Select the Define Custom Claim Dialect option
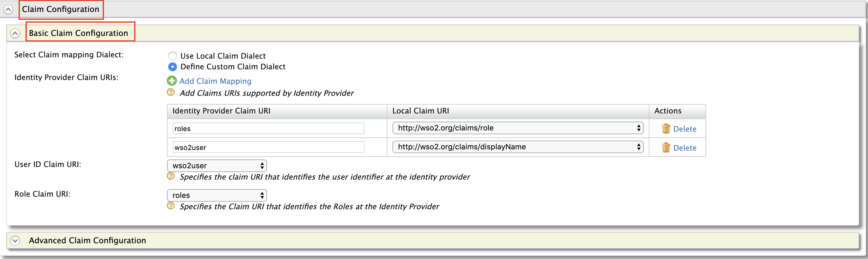The image size is (868, 259). pyautogui.click(x=173, y=67)
